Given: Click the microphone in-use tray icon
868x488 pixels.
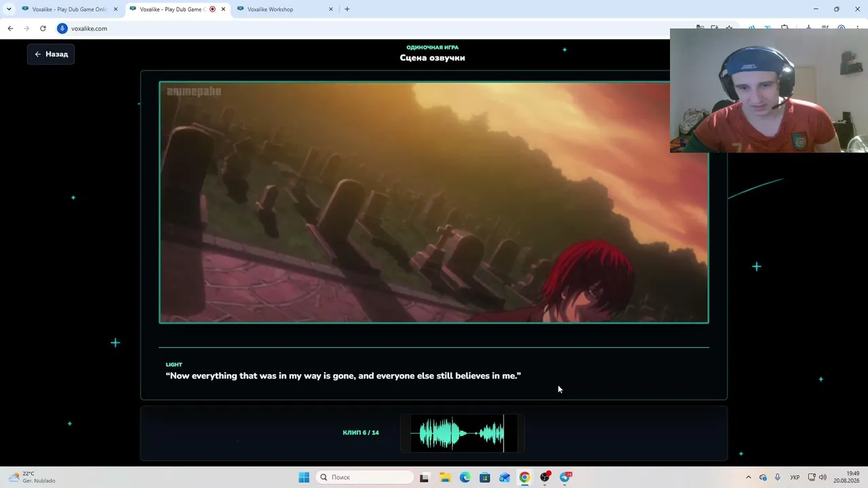Looking at the screenshot, I should [x=778, y=477].
